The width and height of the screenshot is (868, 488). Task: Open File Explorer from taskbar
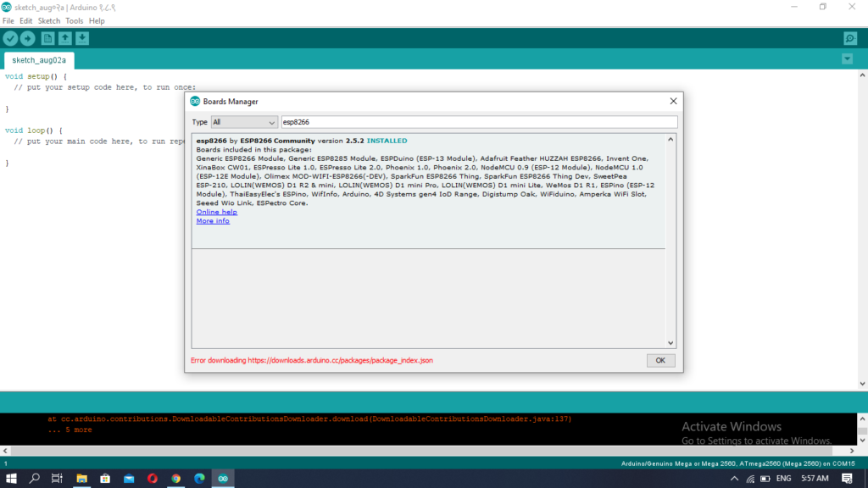[81, 479]
